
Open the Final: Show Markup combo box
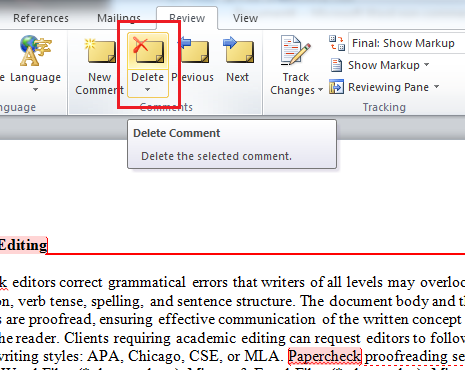(406, 43)
